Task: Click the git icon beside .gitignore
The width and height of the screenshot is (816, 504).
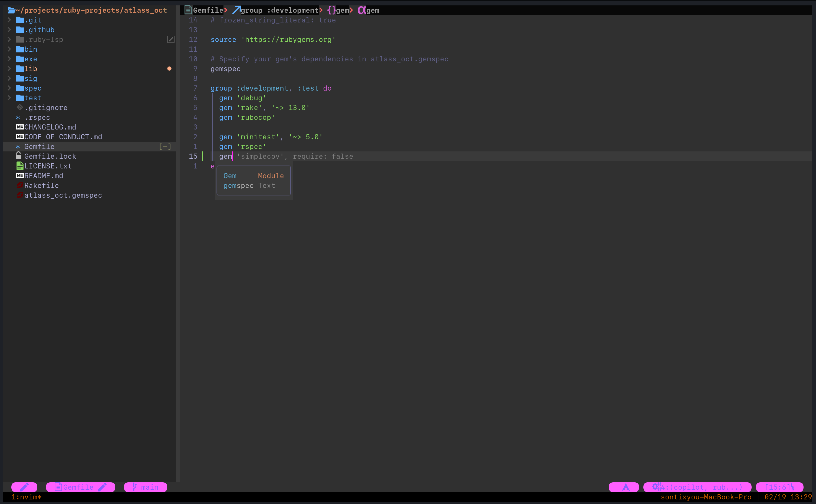Action: [x=20, y=107]
